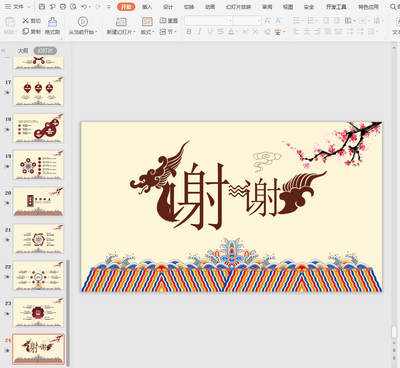Switch to the 幻灯片放映 (Slide Show) tab
Screen dimensions: 400x368
tap(238, 7)
